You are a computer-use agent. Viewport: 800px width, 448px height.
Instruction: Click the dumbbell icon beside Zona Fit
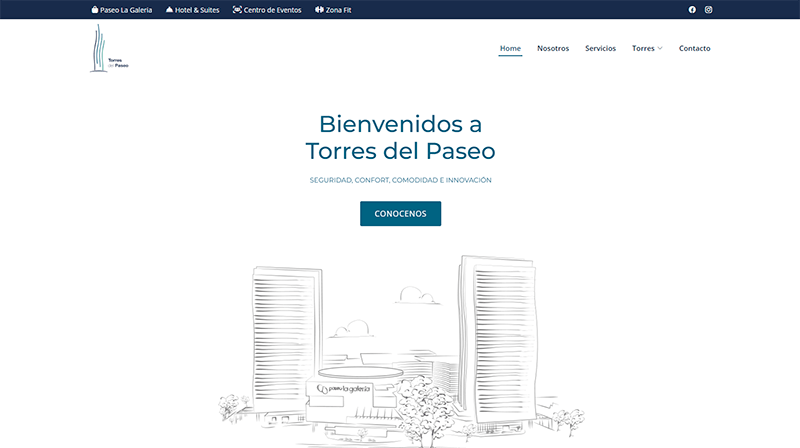tap(319, 10)
